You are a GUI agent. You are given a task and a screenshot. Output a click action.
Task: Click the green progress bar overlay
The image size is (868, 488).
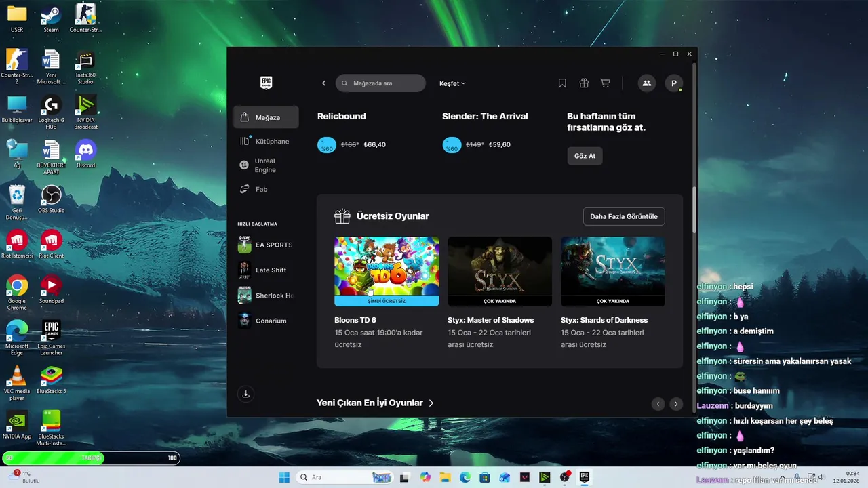[x=91, y=458]
